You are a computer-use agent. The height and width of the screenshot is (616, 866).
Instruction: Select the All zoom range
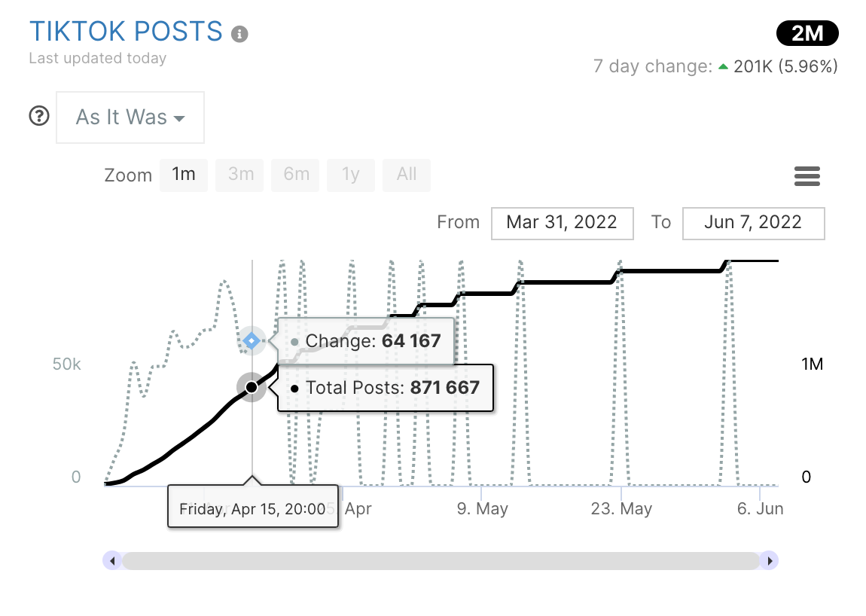[407, 175]
